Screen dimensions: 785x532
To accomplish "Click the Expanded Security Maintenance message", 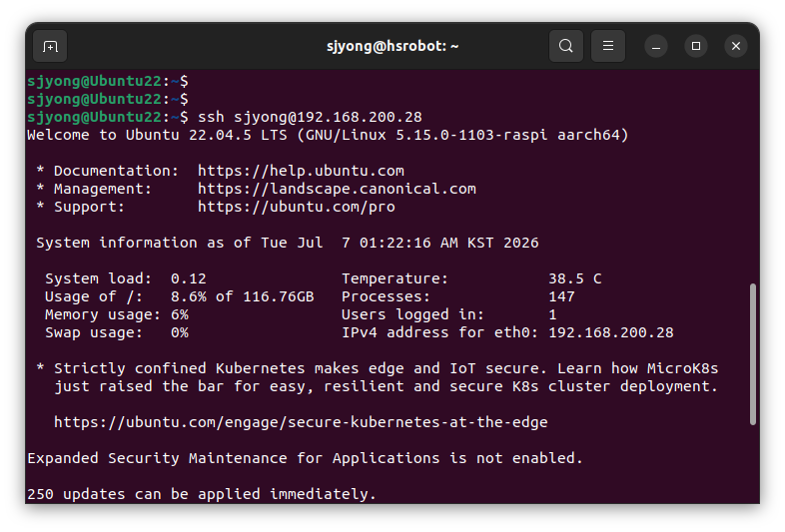I will click(x=305, y=458).
